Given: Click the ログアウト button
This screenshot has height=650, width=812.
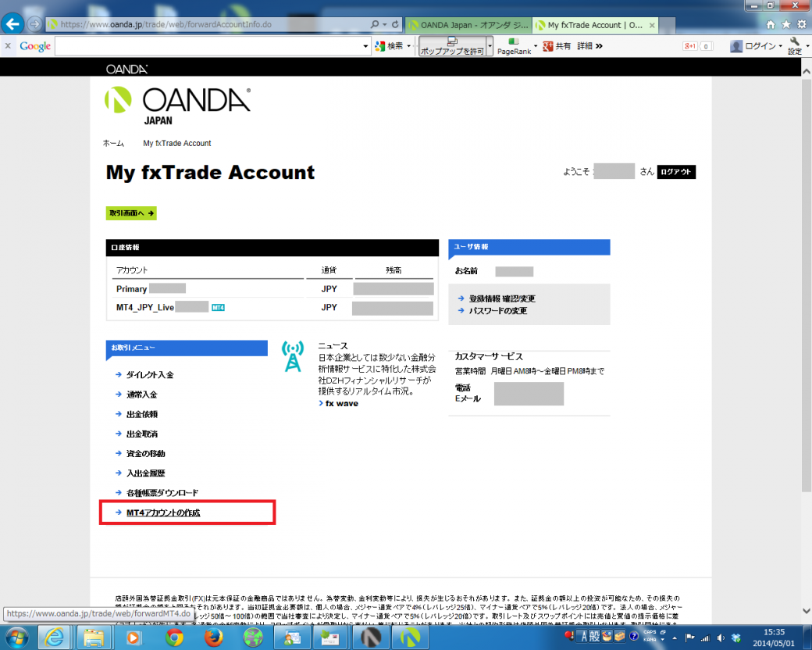Looking at the screenshot, I should point(676,172).
